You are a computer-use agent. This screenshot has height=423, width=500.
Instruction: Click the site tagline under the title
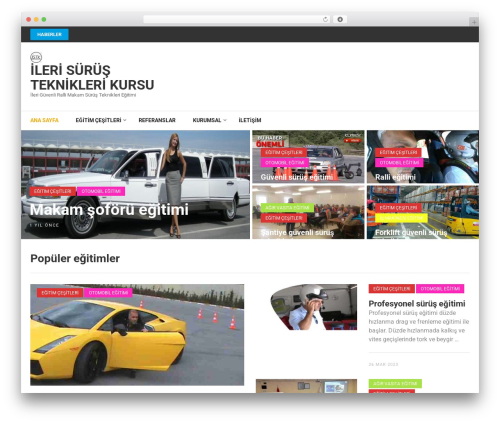point(83,95)
